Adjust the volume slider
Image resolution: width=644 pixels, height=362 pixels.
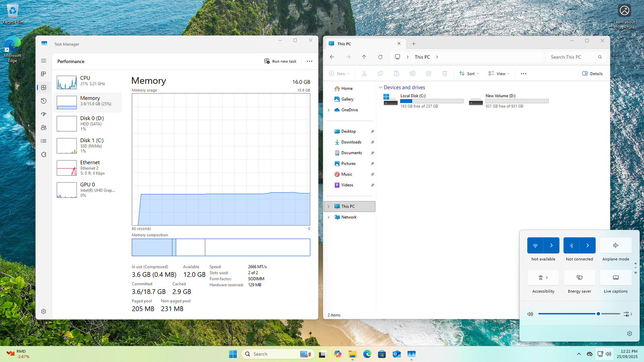click(x=598, y=314)
